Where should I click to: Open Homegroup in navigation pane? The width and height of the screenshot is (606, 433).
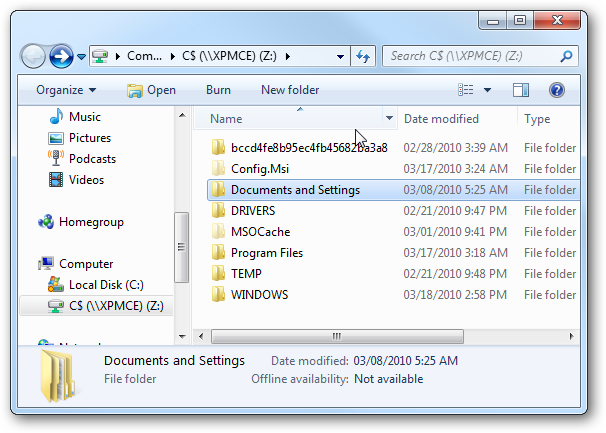pyautogui.click(x=91, y=222)
